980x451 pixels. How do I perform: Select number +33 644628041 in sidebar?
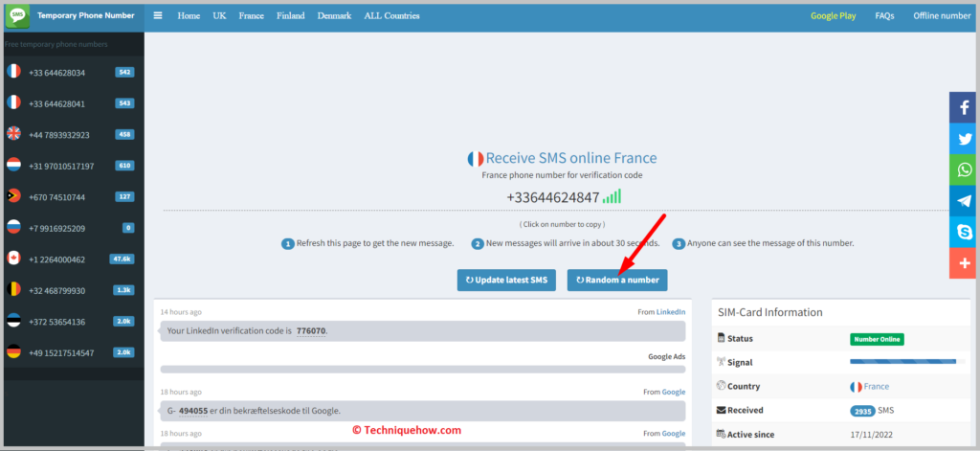pos(56,103)
